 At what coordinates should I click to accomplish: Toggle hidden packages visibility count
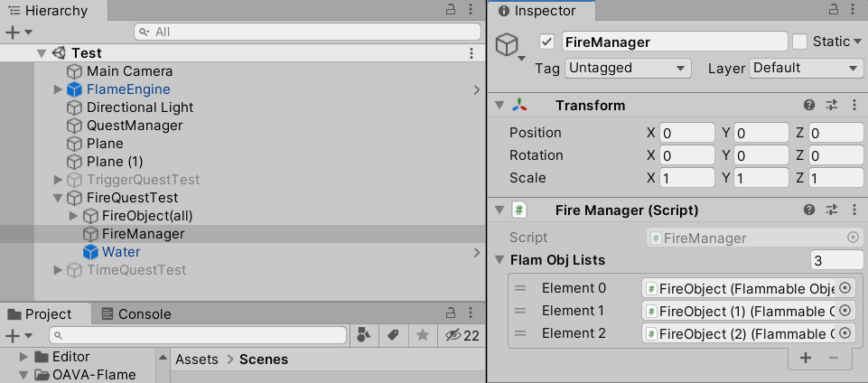tap(462, 335)
